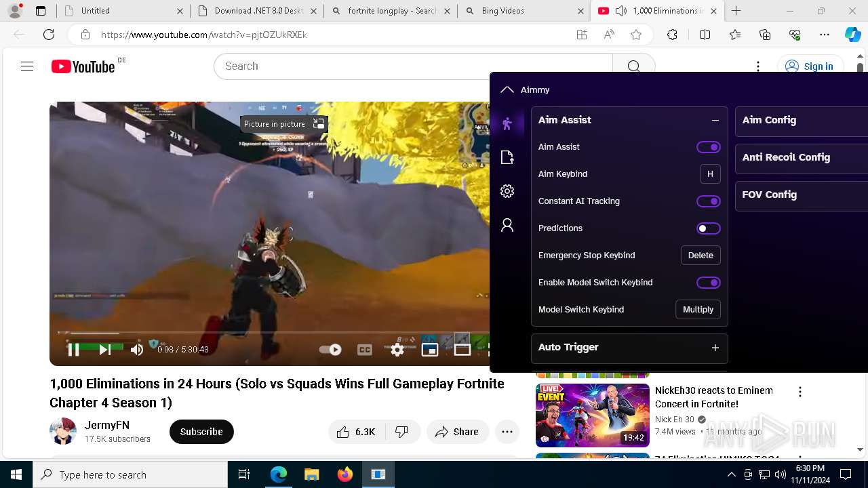Screen dimensions: 868x488
Task: Click the Picture in picture button
Action: 284,124
